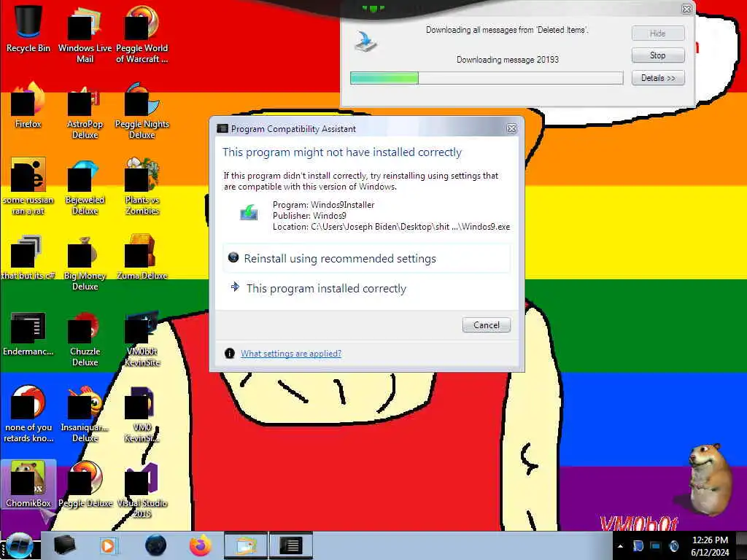Click the 'Publisher: Windos9' text

click(x=309, y=216)
